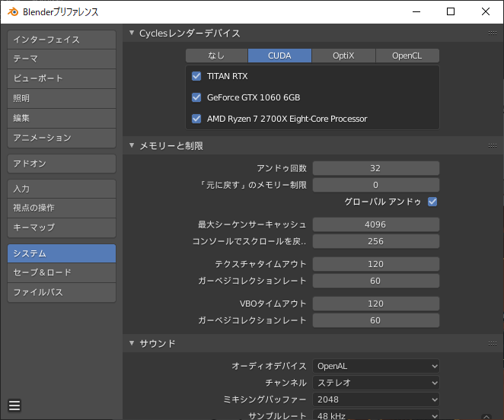Close the Blenderプリファレンス window
This screenshot has height=420, width=504.
click(x=486, y=11)
